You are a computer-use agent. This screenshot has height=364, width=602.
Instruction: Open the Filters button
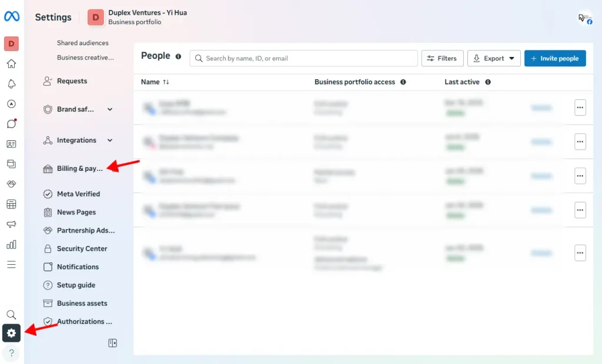click(x=442, y=59)
